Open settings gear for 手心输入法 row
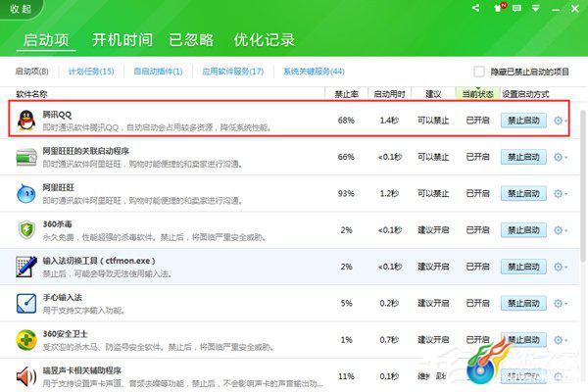 560,303
